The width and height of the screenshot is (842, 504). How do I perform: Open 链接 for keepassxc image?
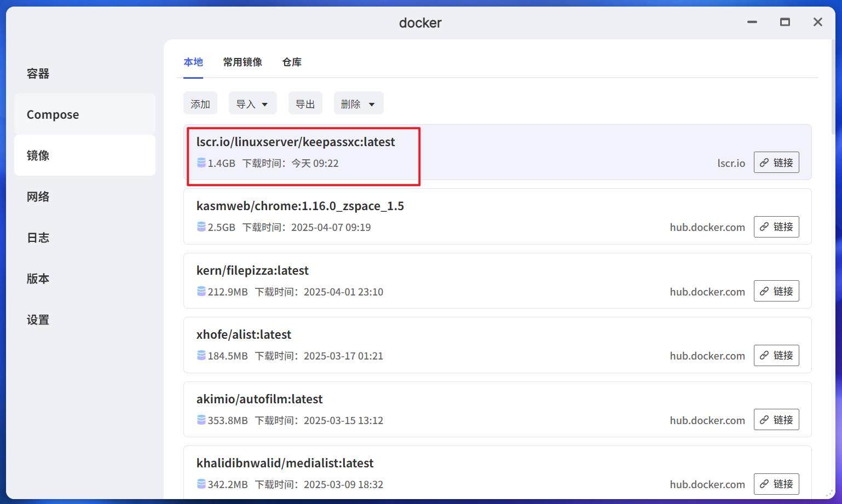(776, 163)
